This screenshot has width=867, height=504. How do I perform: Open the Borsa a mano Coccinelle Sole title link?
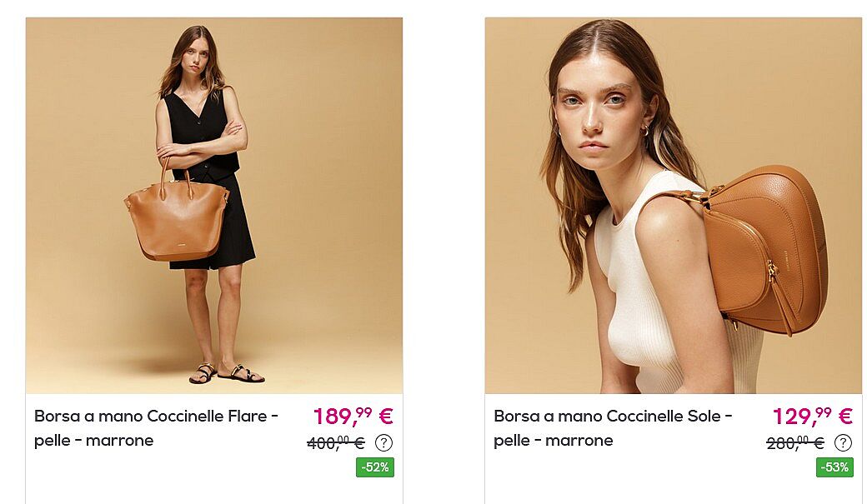(613, 428)
